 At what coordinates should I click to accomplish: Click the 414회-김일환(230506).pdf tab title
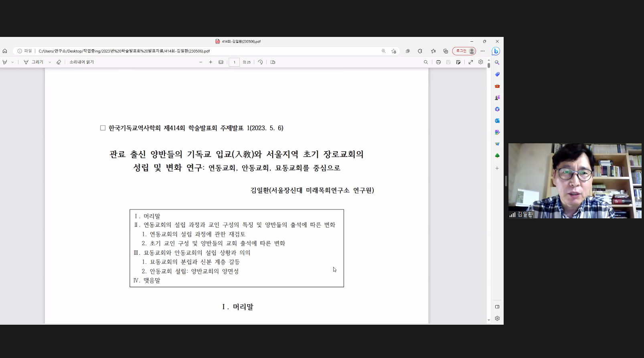[x=241, y=41]
